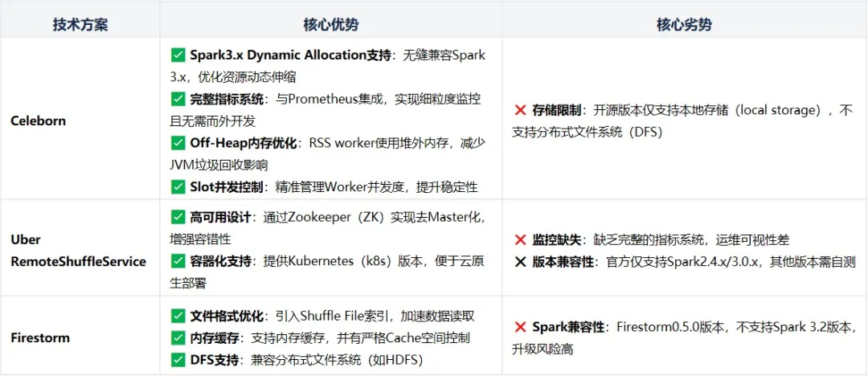Viewport: 868px width, 376px height.
Task: Click text 与Prometheus集成，实现细粒度监控
Action: point(376,99)
